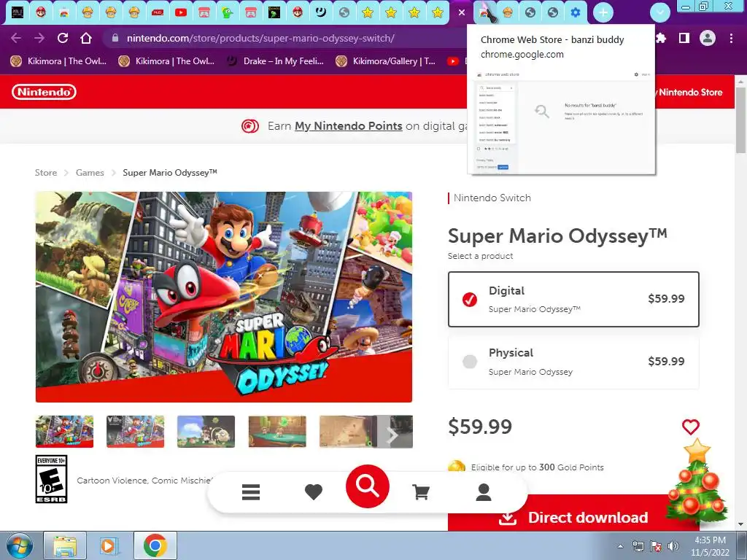Switch to the YouTube tab

(181, 13)
